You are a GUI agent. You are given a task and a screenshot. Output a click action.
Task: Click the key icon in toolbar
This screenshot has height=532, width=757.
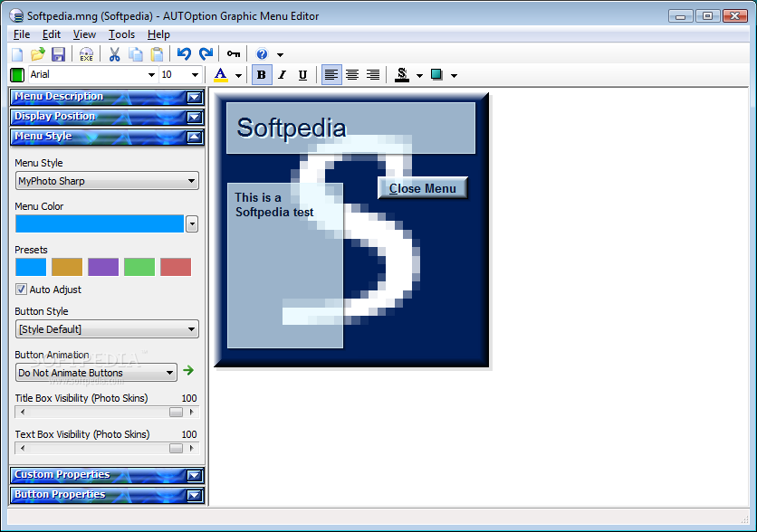(234, 54)
